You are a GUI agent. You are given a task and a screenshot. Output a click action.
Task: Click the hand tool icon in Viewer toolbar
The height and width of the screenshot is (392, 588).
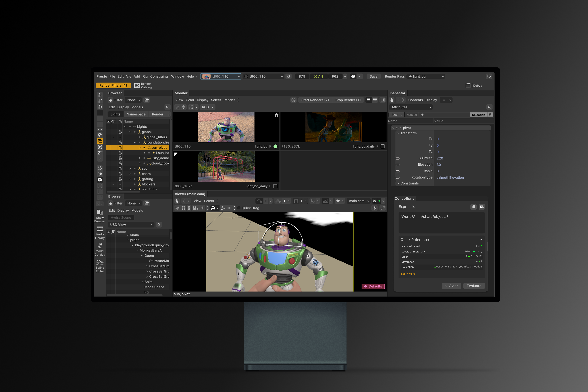[x=177, y=201]
